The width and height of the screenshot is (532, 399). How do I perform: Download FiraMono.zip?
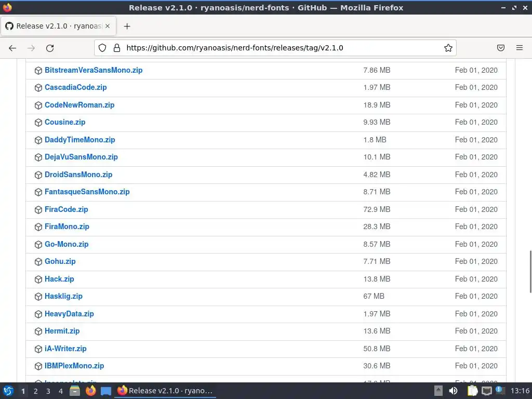click(x=67, y=227)
